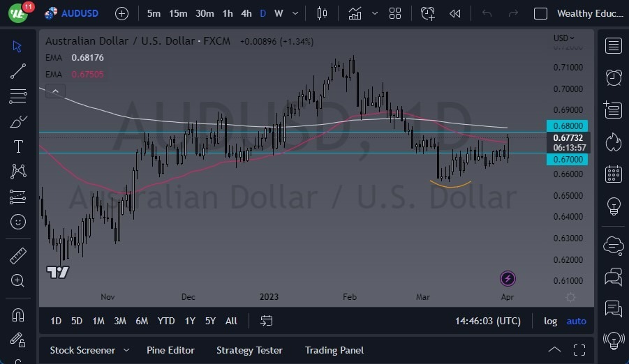Viewport: 629px width, 364px height.
Task: Open the layout setup square icon
Action: [540, 14]
